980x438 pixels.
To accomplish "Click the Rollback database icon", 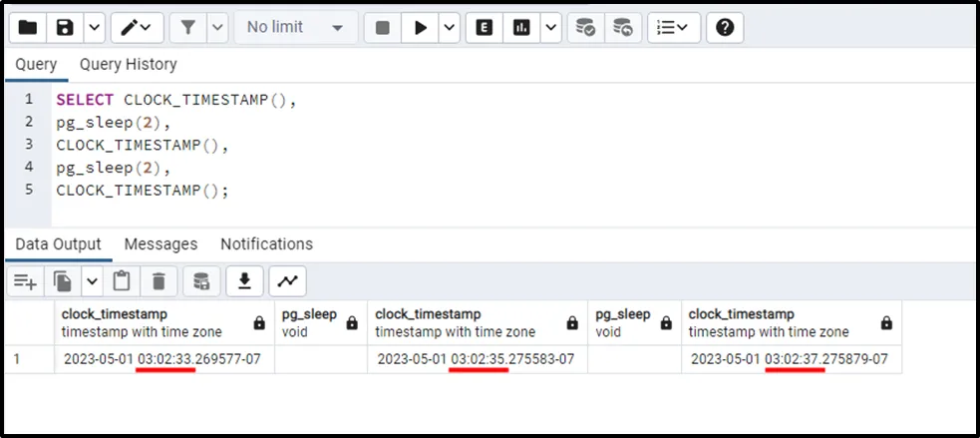I will pos(622,28).
